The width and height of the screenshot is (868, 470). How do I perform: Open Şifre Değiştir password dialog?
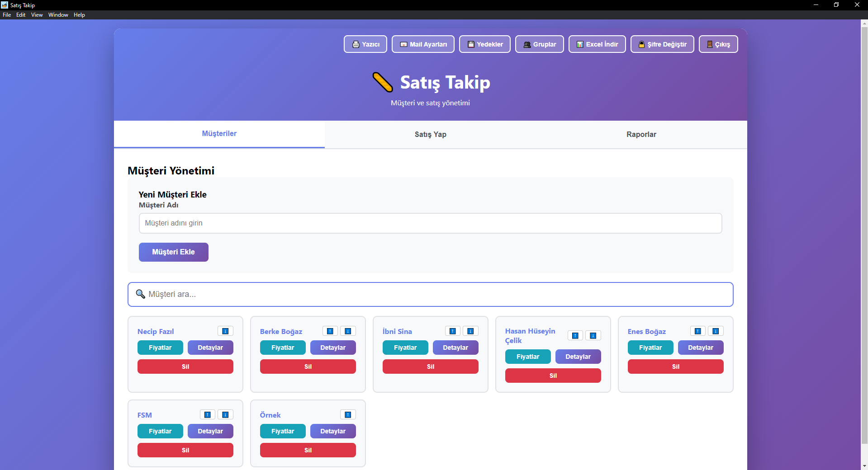(662, 44)
